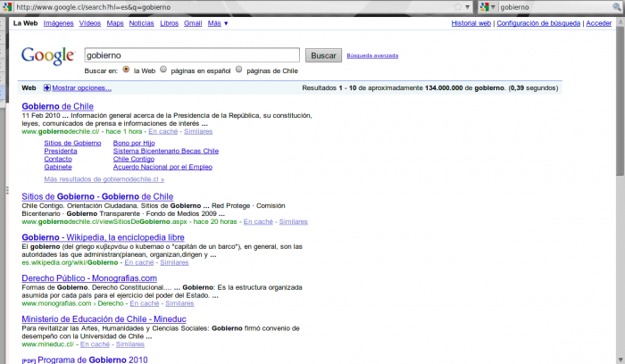This screenshot has height=364, width=625.
Task: Click the Google logo
Action: click(x=48, y=55)
